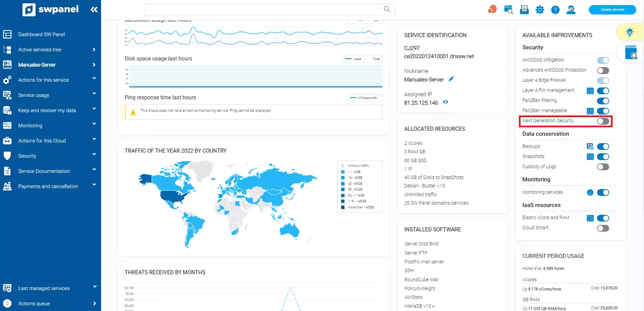Disable the Fail2Ban filtering switch

pyautogui.click(x=603, y=101)
